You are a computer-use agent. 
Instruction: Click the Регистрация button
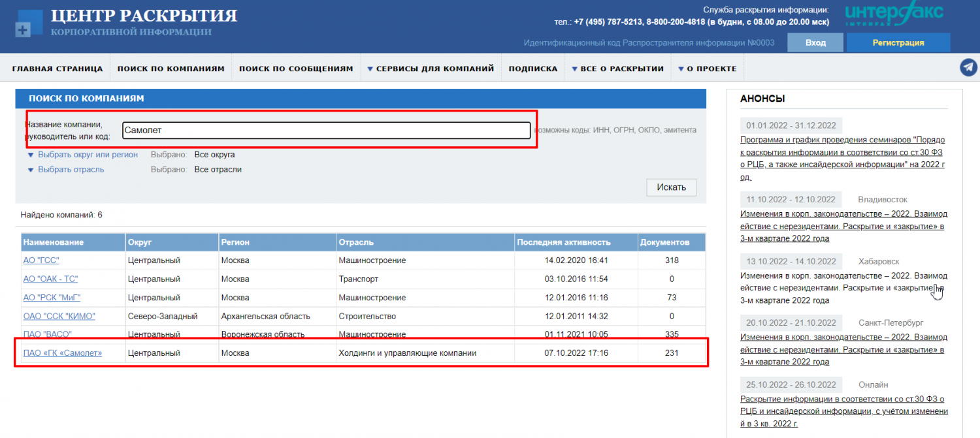(x=898, y=42)
